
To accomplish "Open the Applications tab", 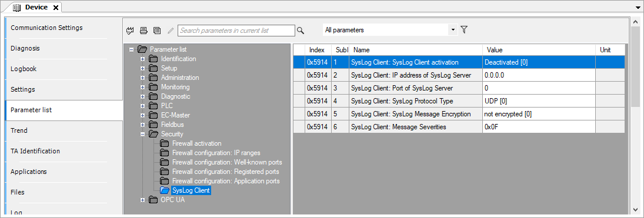I will (x=64, y=172).
